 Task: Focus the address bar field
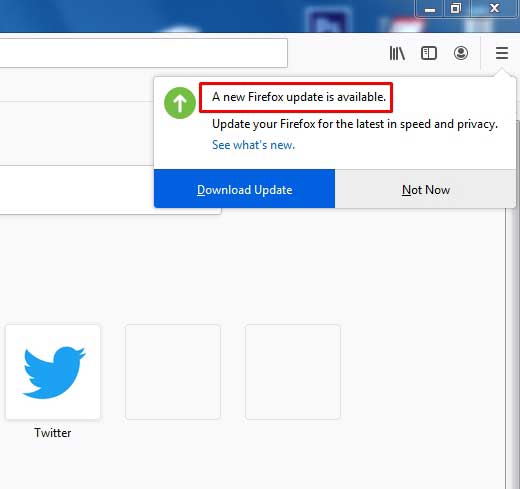pos(143,53)
